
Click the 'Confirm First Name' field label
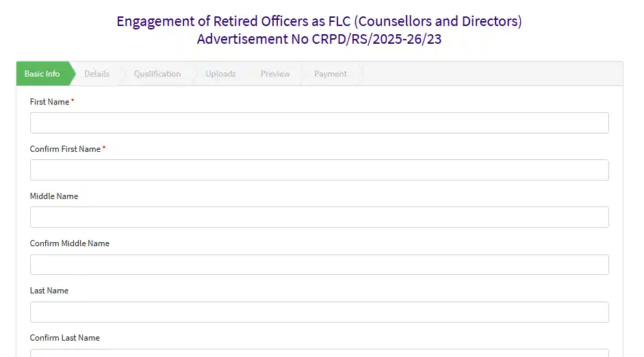(65, 149)
